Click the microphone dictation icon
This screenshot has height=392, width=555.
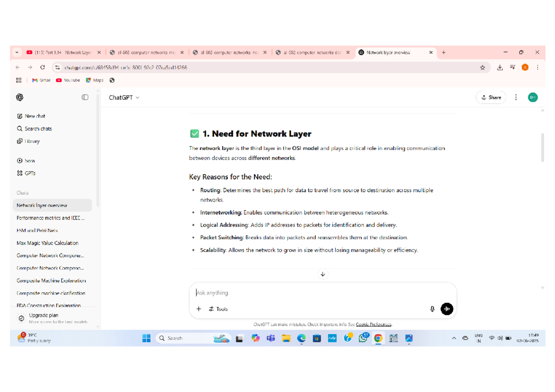432,309
